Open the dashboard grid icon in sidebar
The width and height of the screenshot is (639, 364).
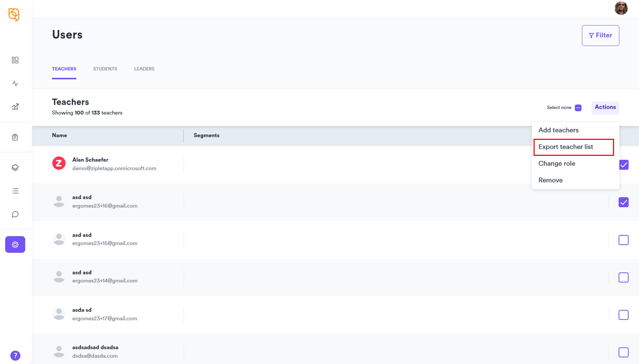tap(15, 60)
